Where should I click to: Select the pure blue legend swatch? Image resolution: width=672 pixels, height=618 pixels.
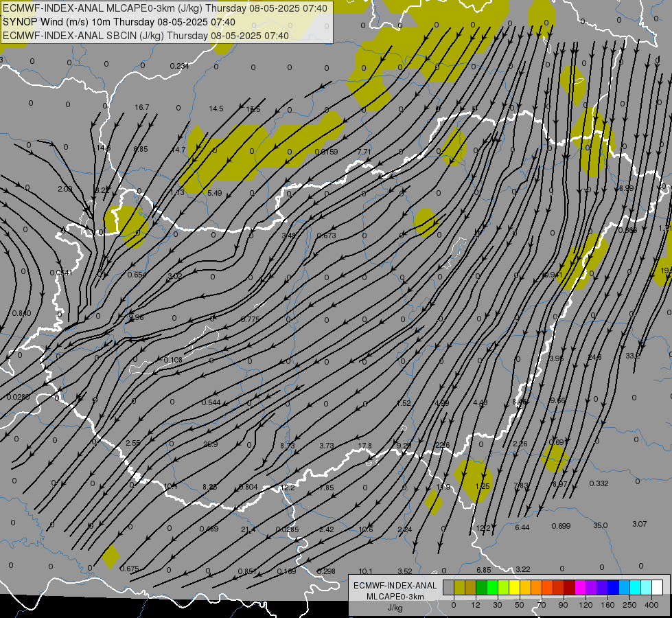coord(613,588)
